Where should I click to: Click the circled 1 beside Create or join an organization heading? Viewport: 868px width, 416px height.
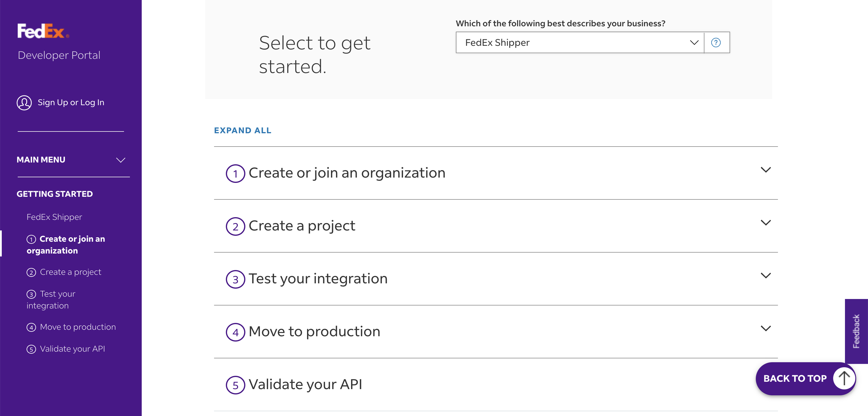pos(235,174)
